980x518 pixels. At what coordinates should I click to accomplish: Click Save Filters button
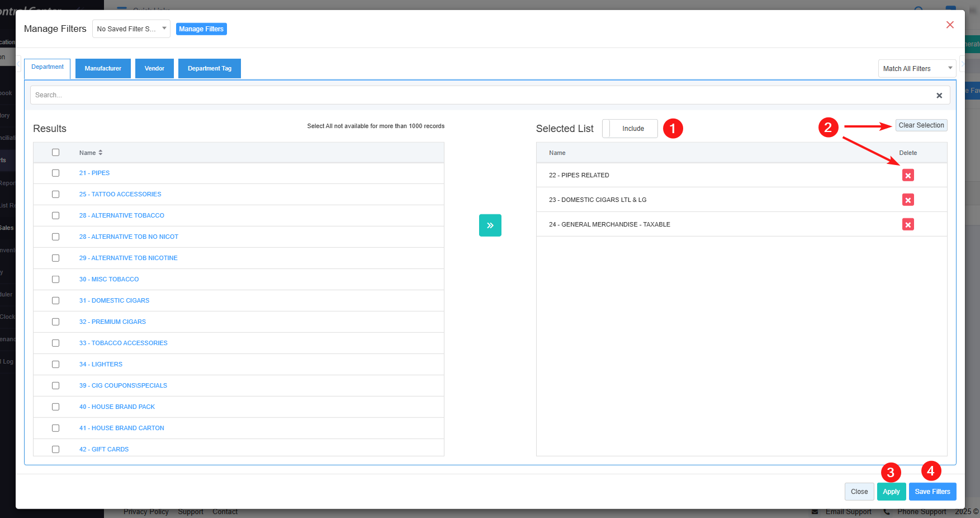[x=932, y=492]
